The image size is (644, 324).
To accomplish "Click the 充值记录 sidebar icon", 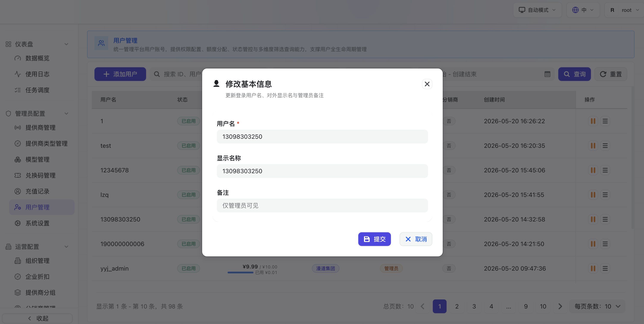I will pos(17,191).
